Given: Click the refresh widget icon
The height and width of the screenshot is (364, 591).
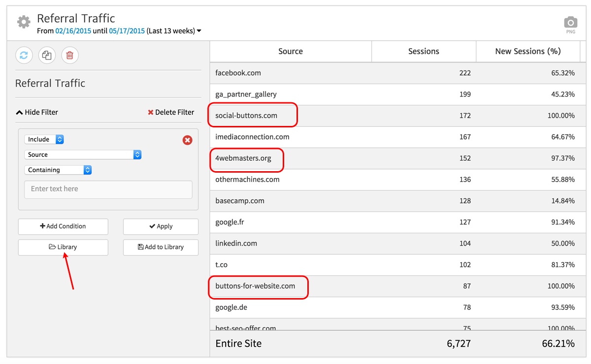Looking at the screenshot, I should (24, 55).
